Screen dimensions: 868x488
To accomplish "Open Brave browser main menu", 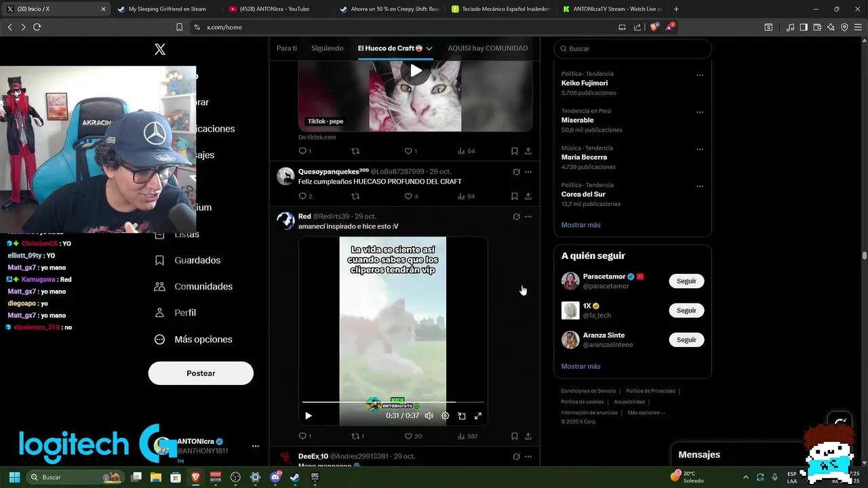I will tap(858, 27).
